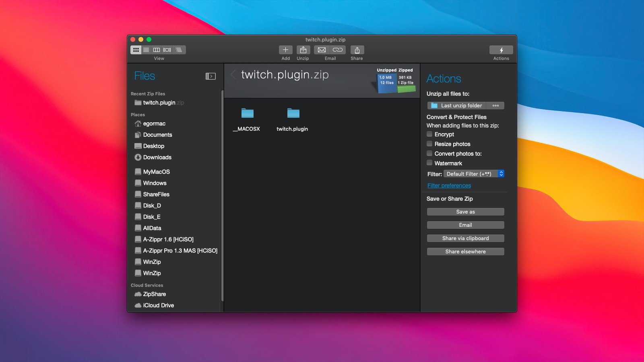The width and height of the screenshot is (644, 362).
Task: Click the Save as button
Action: pos(465,212)
